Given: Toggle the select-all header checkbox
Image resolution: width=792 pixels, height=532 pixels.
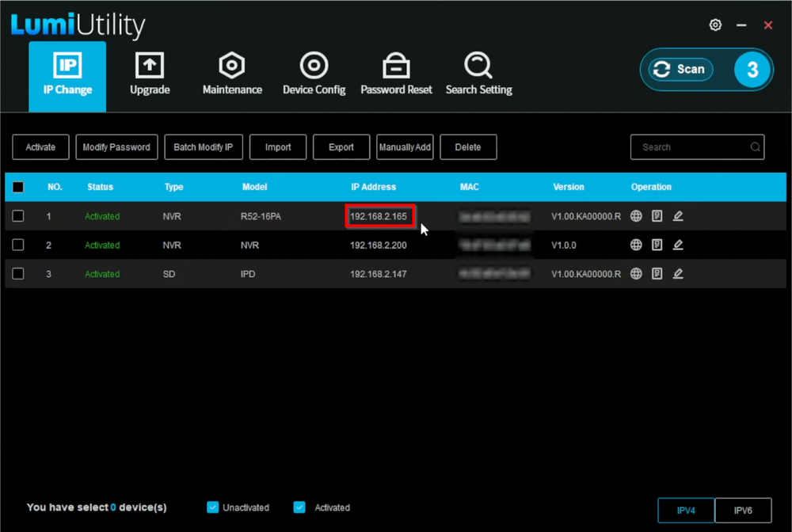Looking at the screenshot, I should pyautogui.click(x=18, y=188).
